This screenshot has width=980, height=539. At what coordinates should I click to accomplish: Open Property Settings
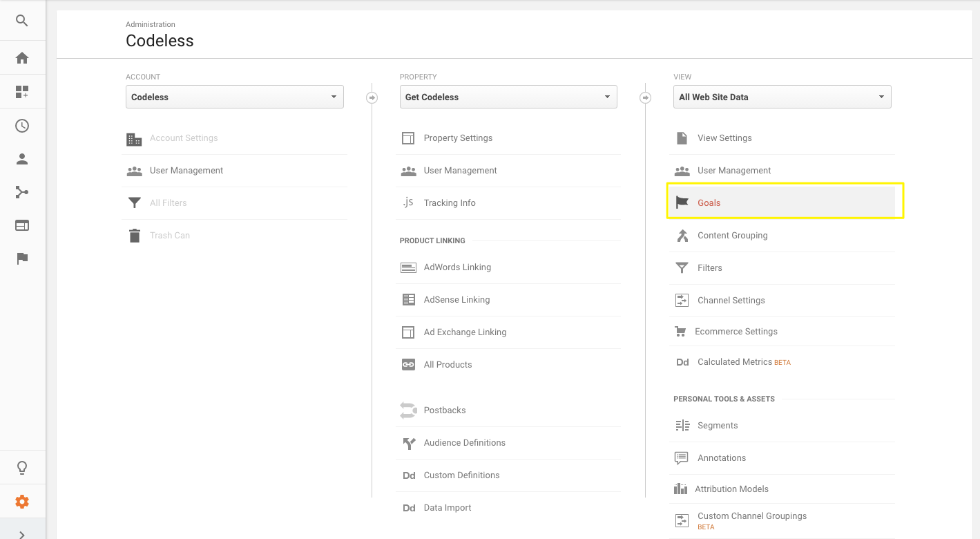click(x=458, y=138)
